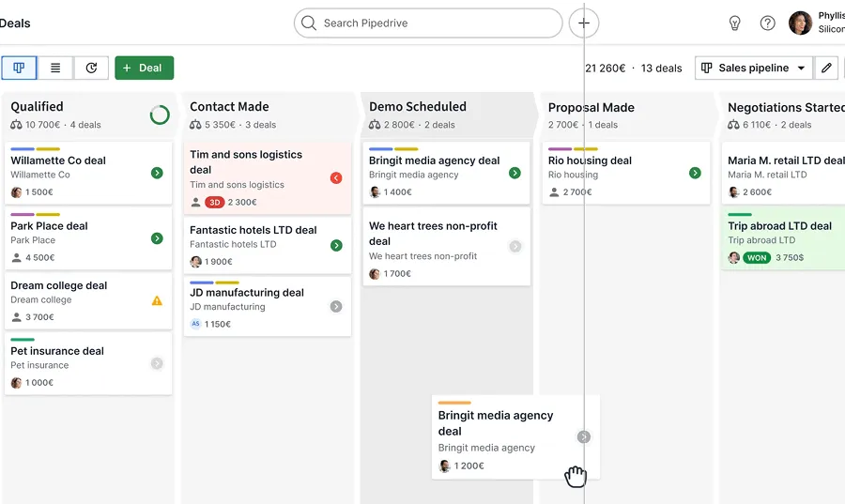Click Tim and sons overdue red arrow
The height and width of the screenshot is (504, 845).
tap(336, 177)
